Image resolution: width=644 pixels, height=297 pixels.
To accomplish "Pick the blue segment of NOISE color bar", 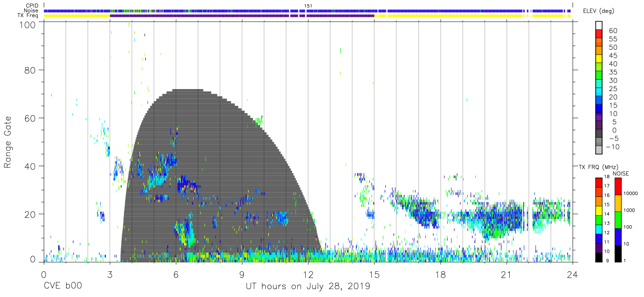I will (x=618, y=236).
